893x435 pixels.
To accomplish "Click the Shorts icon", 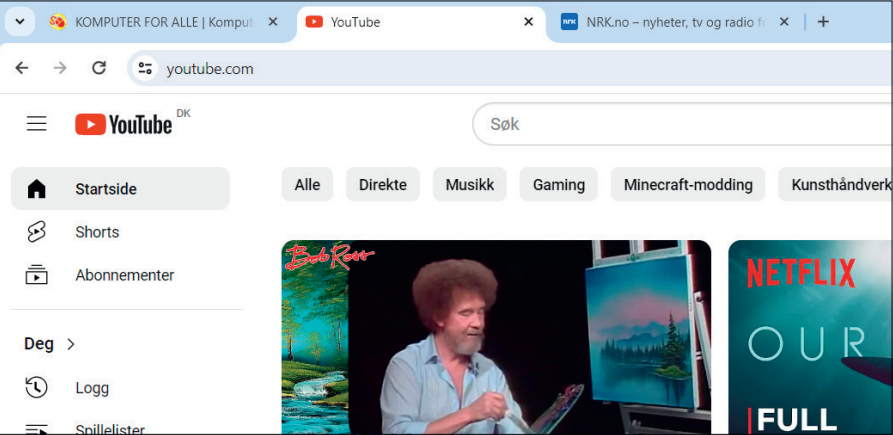I will (x=36, y=232).
